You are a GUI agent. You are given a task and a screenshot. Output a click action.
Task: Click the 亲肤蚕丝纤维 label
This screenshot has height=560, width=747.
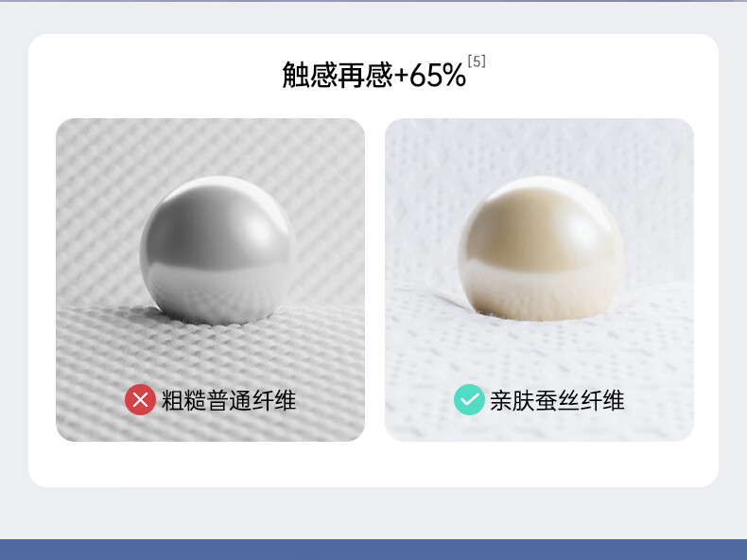click(x=557, y=400)
